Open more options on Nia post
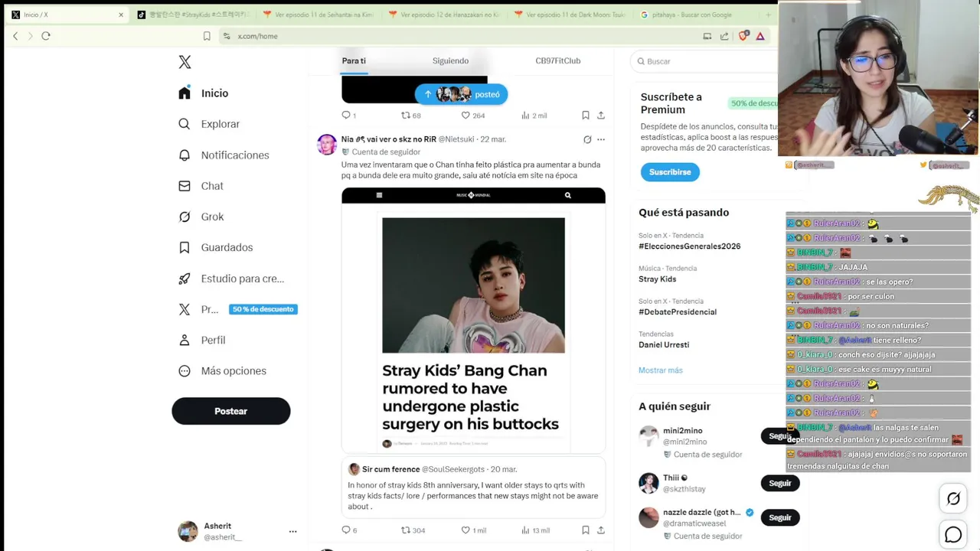This screenshot has width=980, height=551. point(601,139)
